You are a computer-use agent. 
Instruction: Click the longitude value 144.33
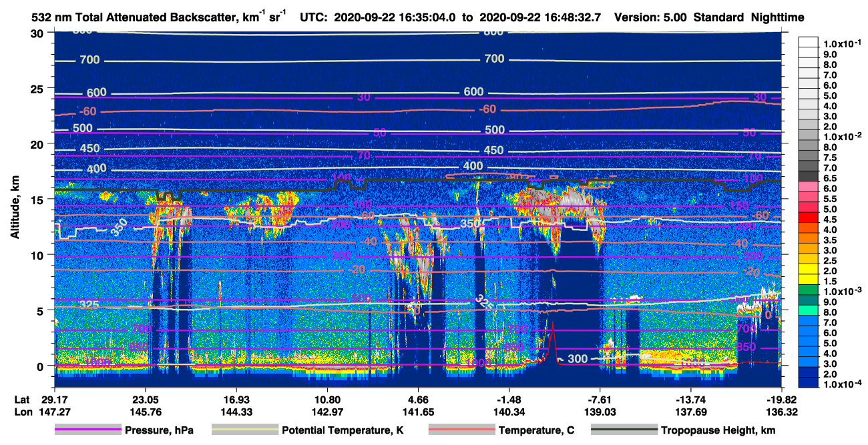coord(236,412)
